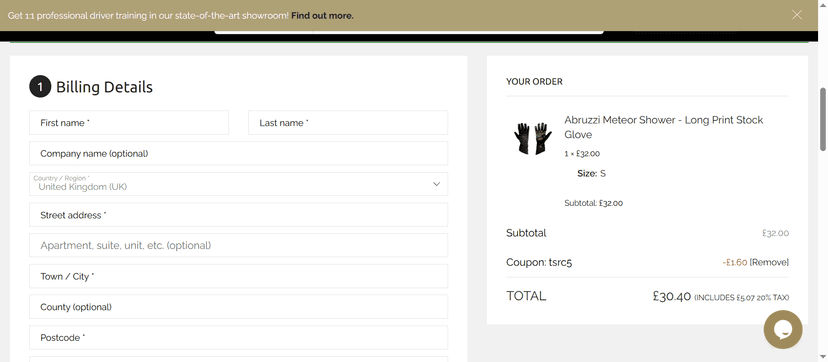Image resolution: width=828 pixels, height=362 pixels.
Task: Remove the tsrc5 coupon
Action: click(x=769, y=262)
